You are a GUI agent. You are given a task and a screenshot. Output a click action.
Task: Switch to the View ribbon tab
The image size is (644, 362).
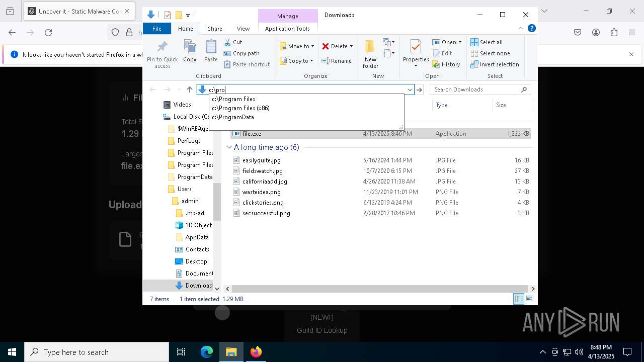point(243,29)
